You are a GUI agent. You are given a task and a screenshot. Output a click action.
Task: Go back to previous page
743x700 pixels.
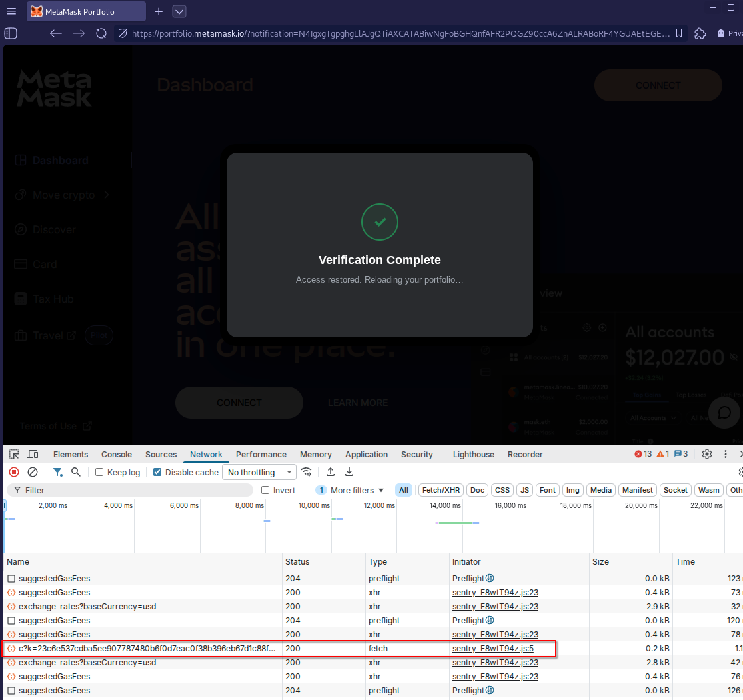[56, 33]
